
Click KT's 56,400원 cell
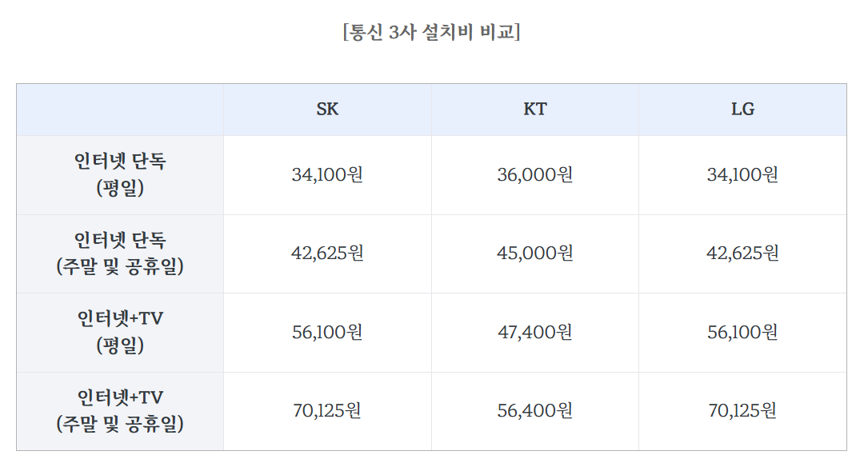pyautogui.click(x=534, y=410)
